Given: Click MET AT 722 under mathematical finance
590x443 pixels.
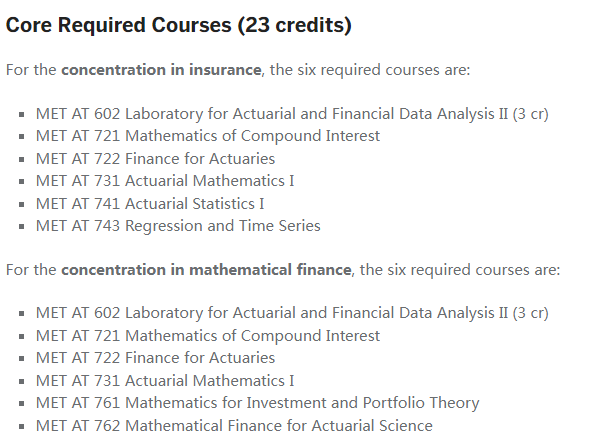Looking at the screenshot, I should (155, 358).
